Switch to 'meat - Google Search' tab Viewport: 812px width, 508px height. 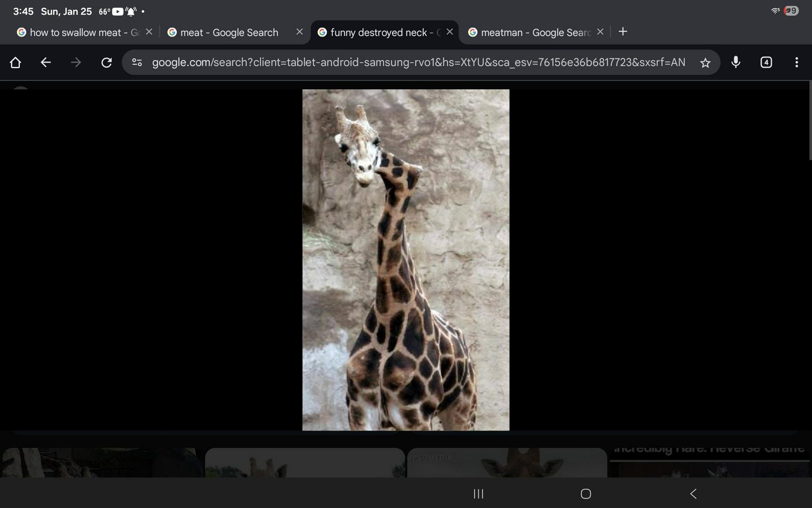229,32
